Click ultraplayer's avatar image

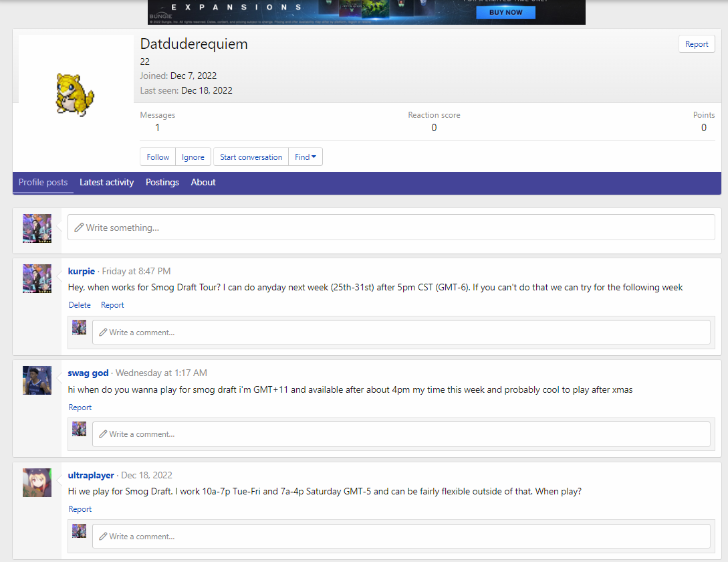[37, 482]
